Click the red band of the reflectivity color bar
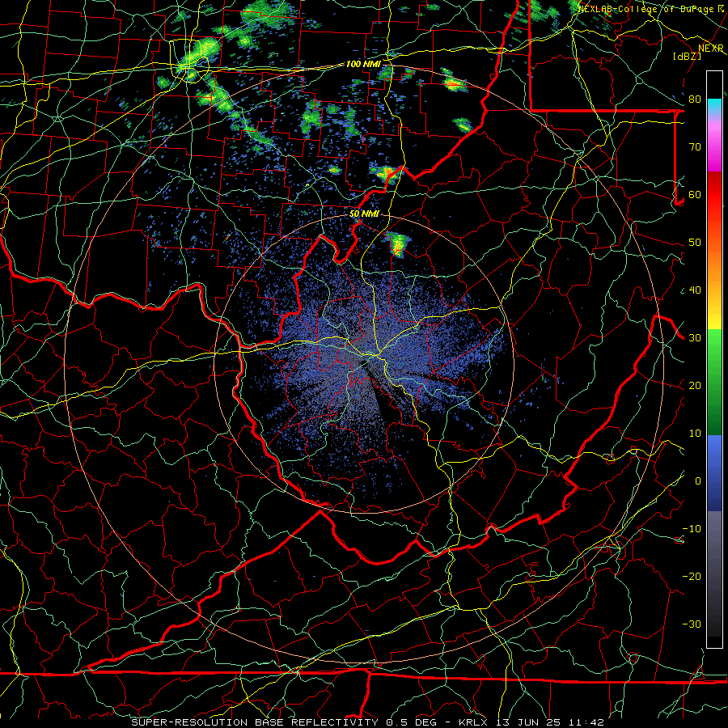728x728 pixels. pyautogui.click(x=714, y=206)
